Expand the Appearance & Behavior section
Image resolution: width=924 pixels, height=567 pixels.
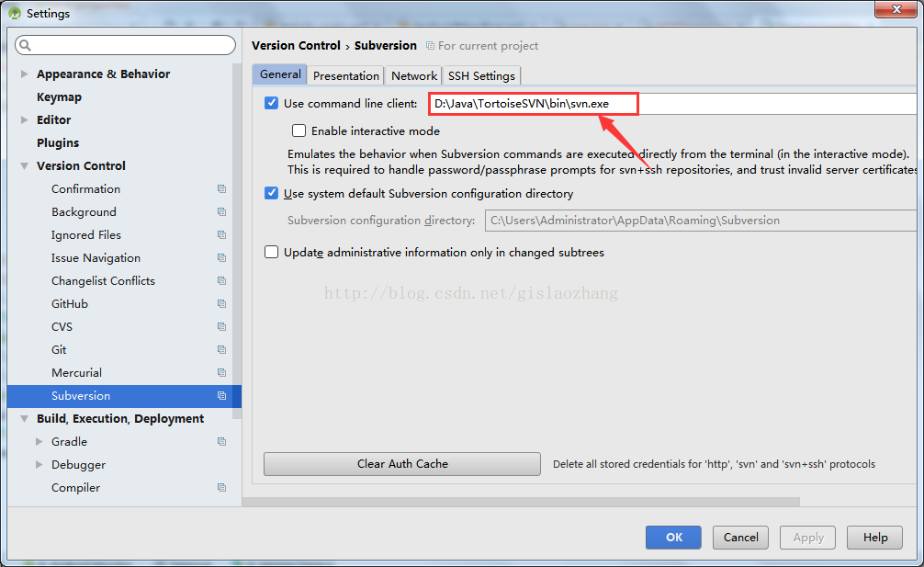click(x=24, y=74)
